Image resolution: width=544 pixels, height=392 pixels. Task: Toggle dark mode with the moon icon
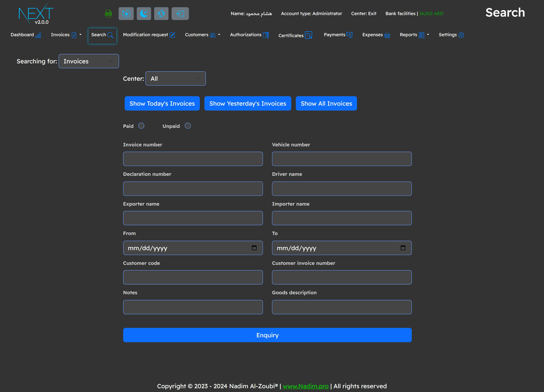click(144, 13)
